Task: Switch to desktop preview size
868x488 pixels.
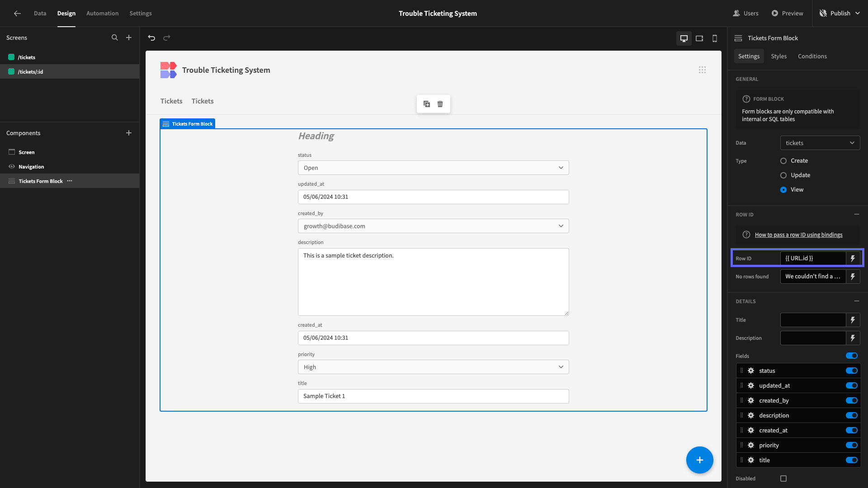Action: pyautogui.click(x=684, y=38)
